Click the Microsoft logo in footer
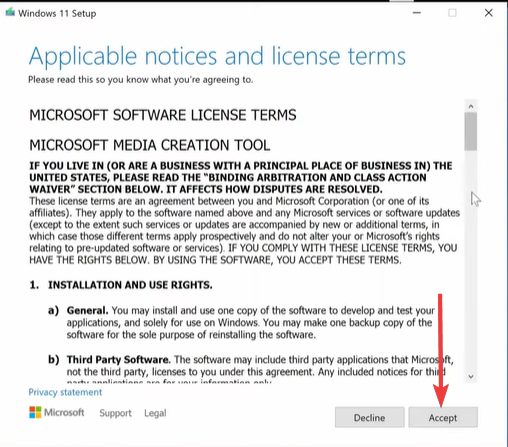Image resolution: width=508 pixels, height=447 pixels. (57, 412)
